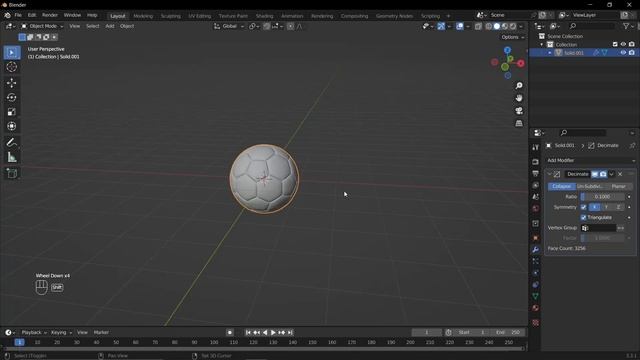Open the Keying dropdown in timeline

click(x=61, y=333)
